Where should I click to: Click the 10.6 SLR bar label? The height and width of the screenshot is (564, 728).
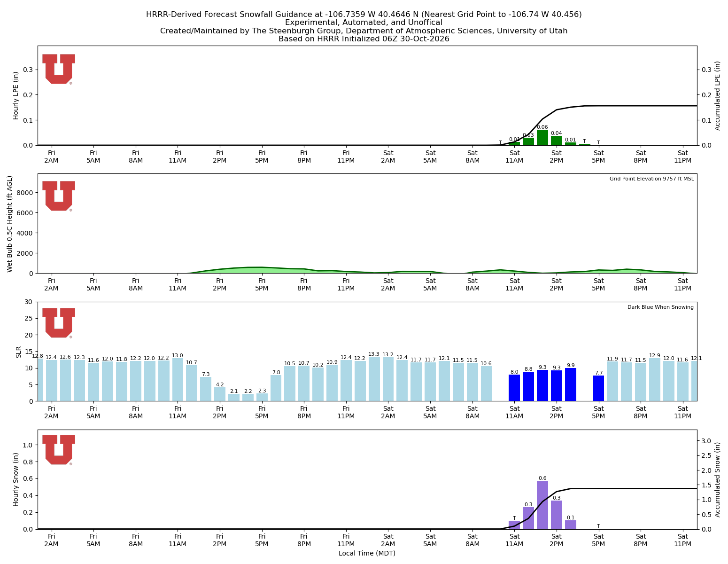click(486, 363)
